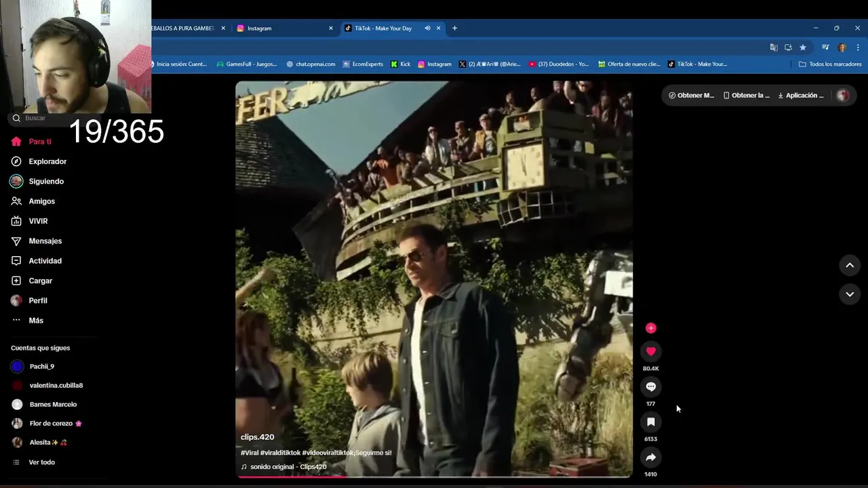Open media control icon in browser toolbar
This screenshot has height=488, width=868.
[825, 47]
